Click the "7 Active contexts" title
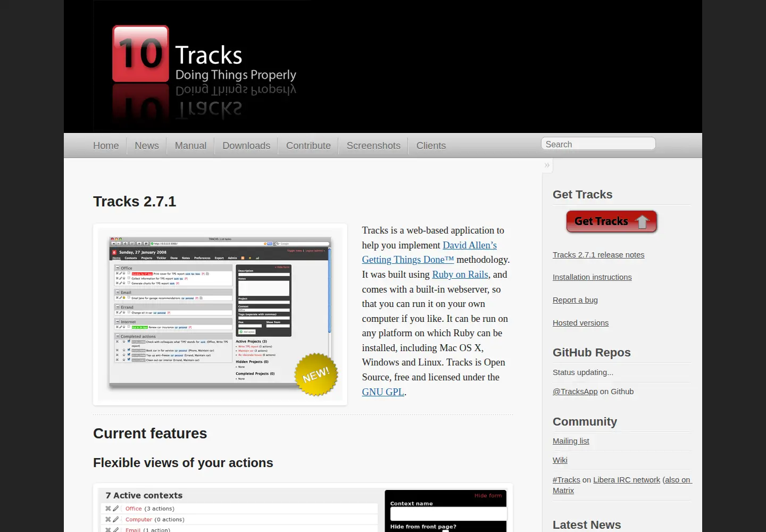Screen dimensions: 766x532 tap(144, 495)
